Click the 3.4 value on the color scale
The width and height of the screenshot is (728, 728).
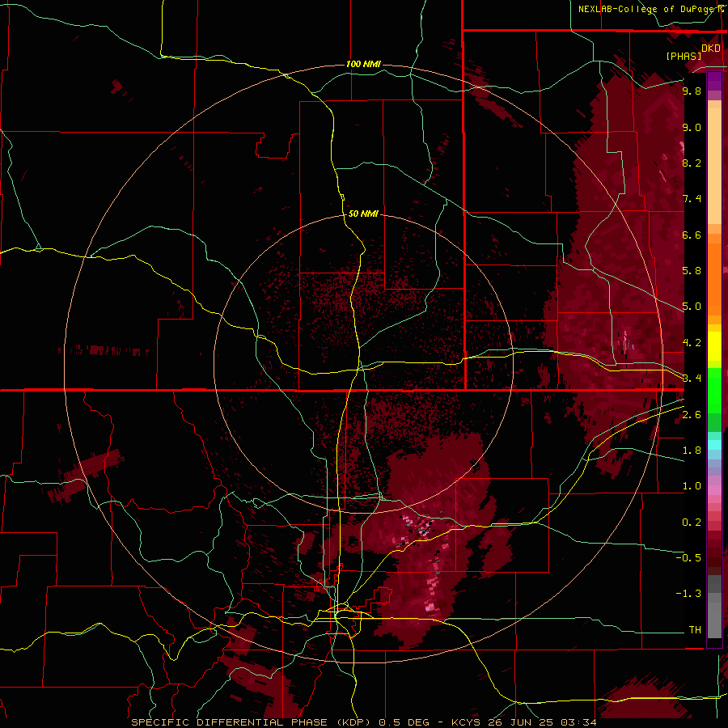coord(692,379)
